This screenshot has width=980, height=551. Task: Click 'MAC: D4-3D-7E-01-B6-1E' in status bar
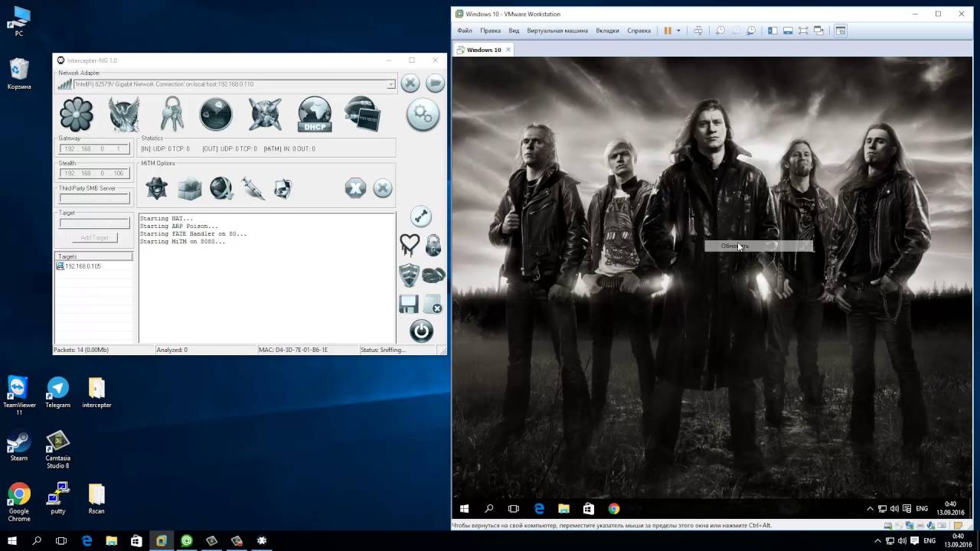click(x=293, y=350)
